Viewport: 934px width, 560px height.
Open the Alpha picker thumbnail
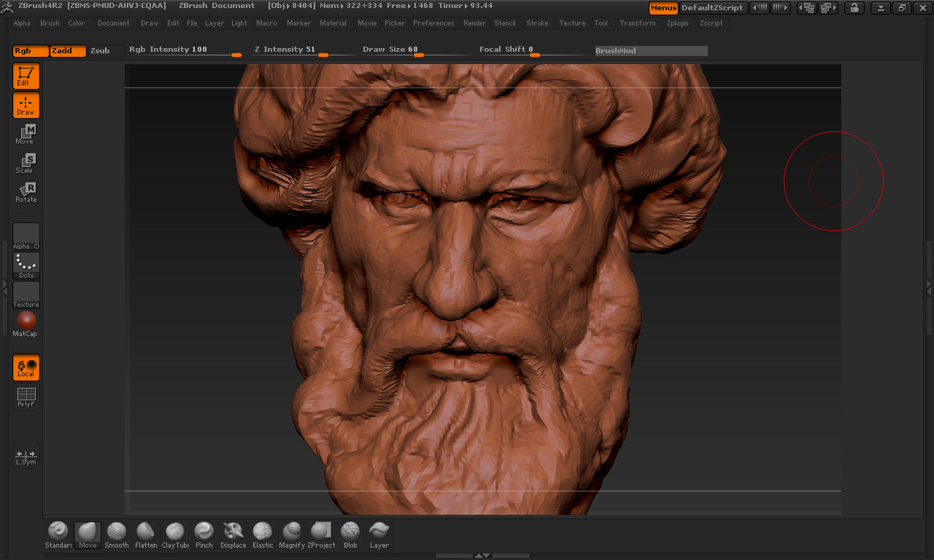26,236
